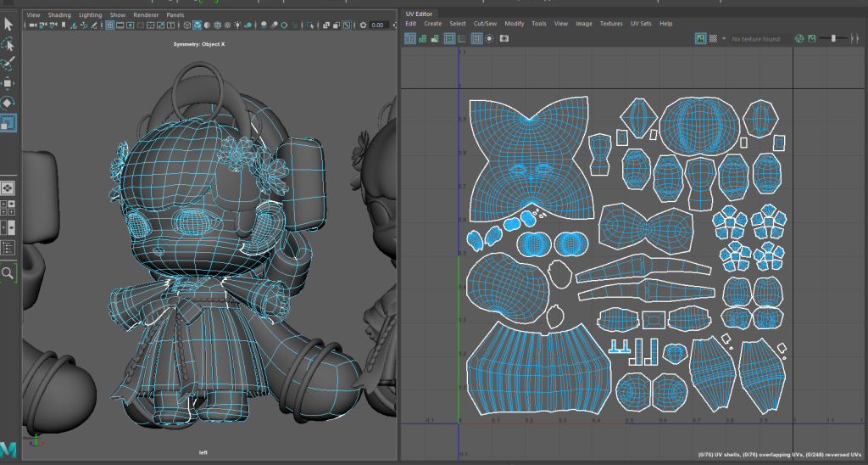
Task: Toggle UV texture borders icon
Action: pos(449,38)
